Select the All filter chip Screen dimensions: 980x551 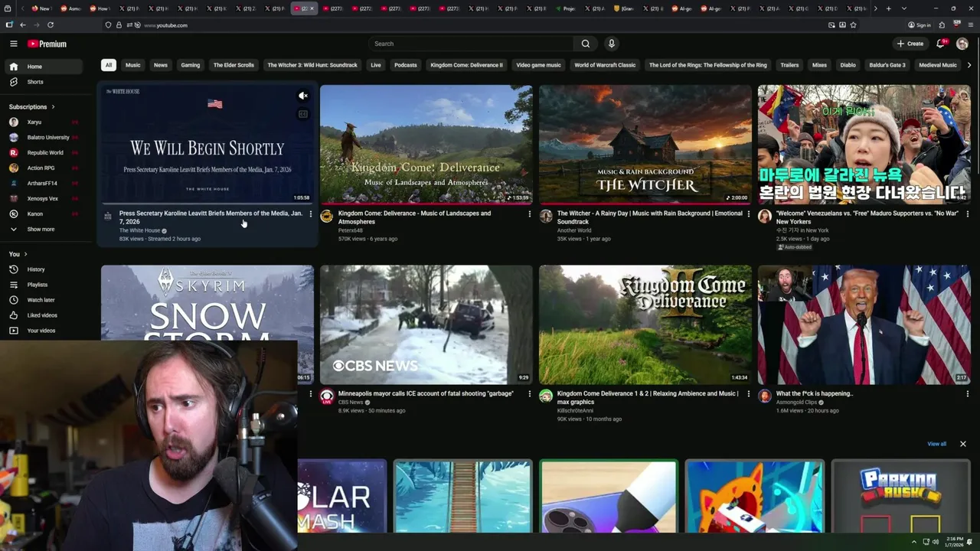click(x=109, y=65)
